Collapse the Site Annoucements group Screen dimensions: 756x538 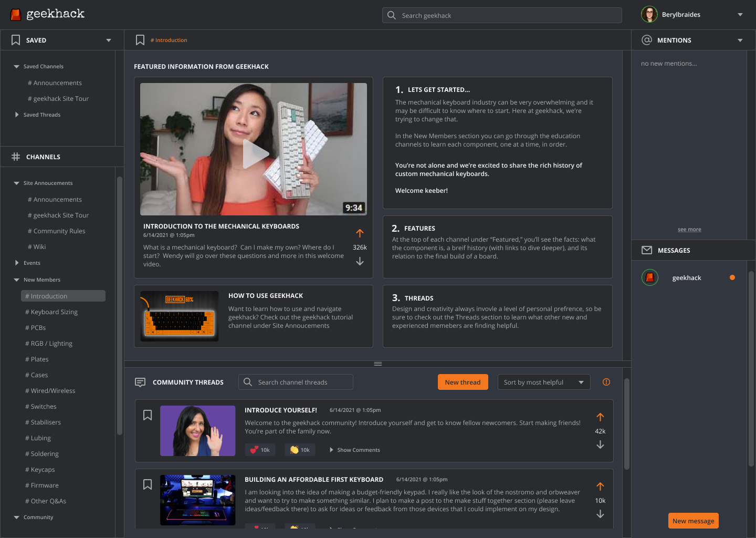coord(17,183)
